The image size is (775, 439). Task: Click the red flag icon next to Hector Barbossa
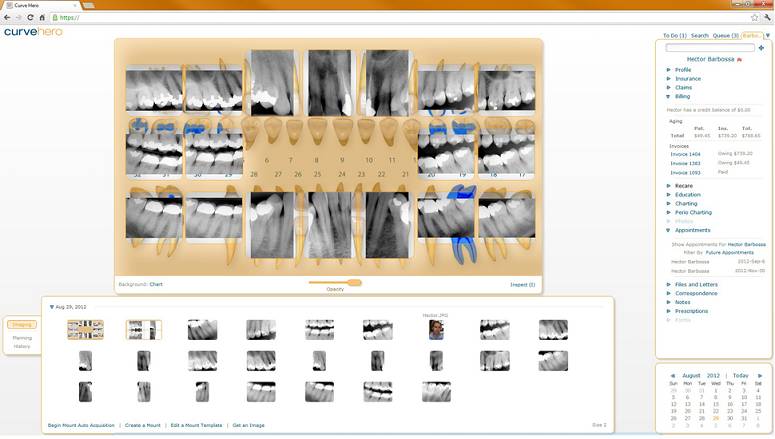739,59
